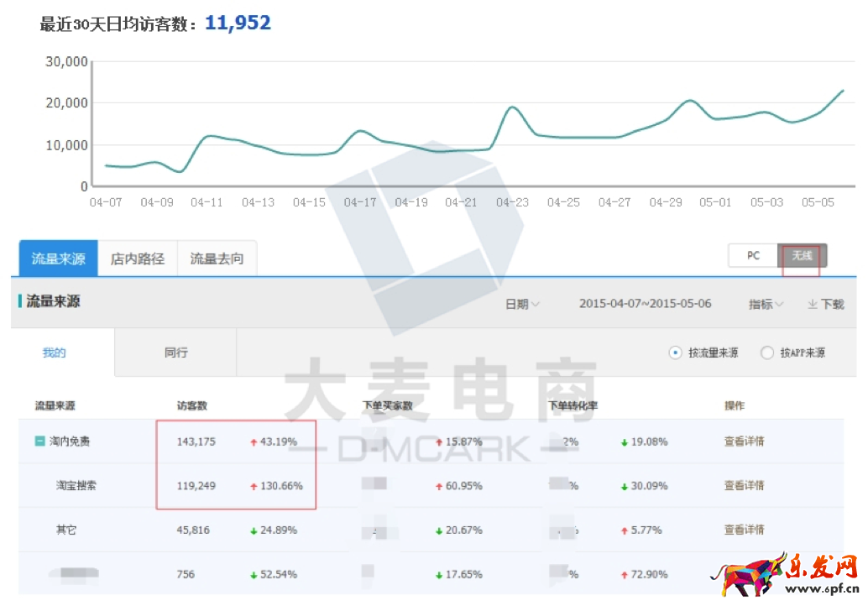Choose the 按APP来源 radio option
This screenshot has width=868, height=606.
click(766, 353)
